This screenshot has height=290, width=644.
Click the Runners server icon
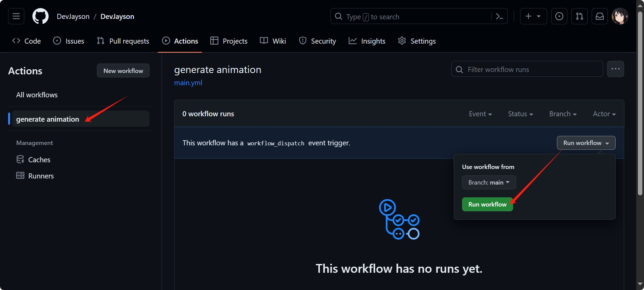[20, 175]
